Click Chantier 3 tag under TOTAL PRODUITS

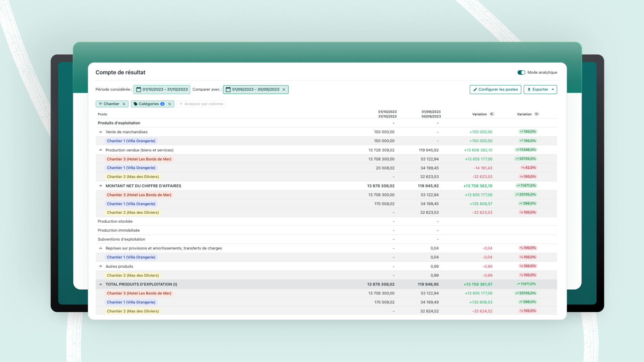tap(139, 293)
